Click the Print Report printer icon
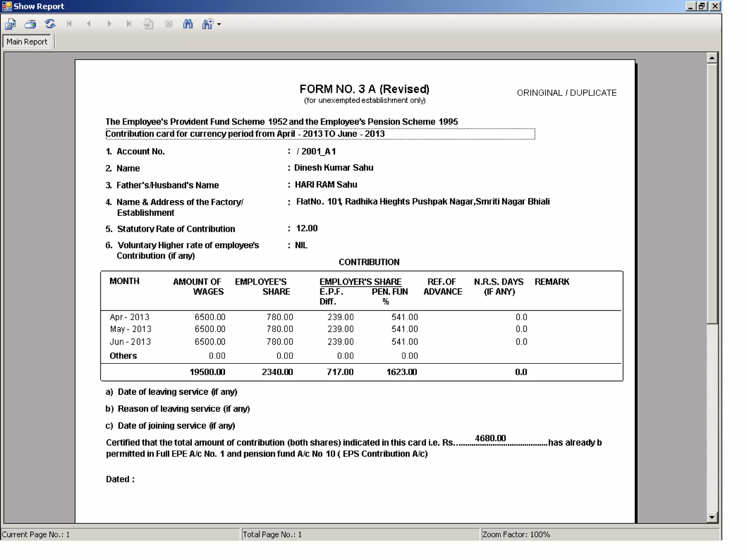747x560 pixels. click(30, 24)
